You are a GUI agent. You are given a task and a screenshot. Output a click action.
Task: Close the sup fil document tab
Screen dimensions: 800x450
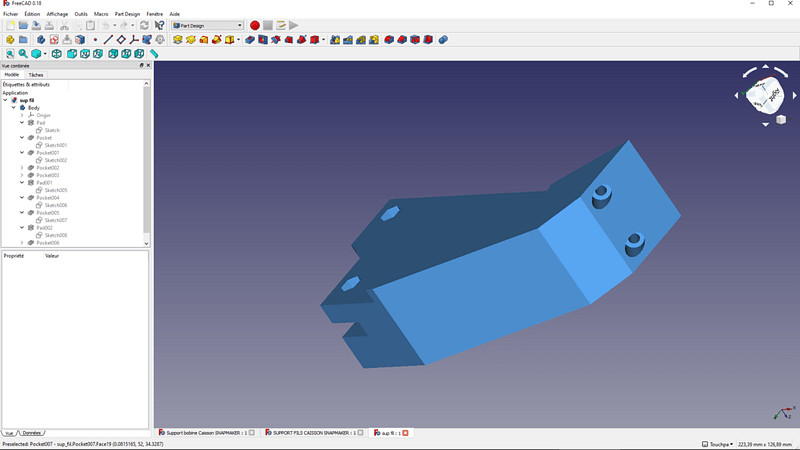point(406,433)
